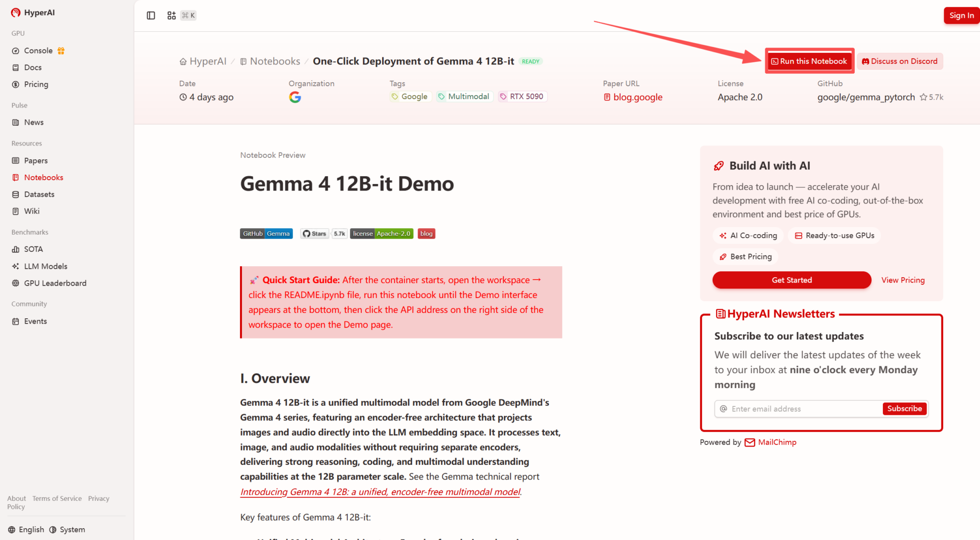980x540 pixels.
Task: Open the English language selector
Action: click(x=26, y=530)
